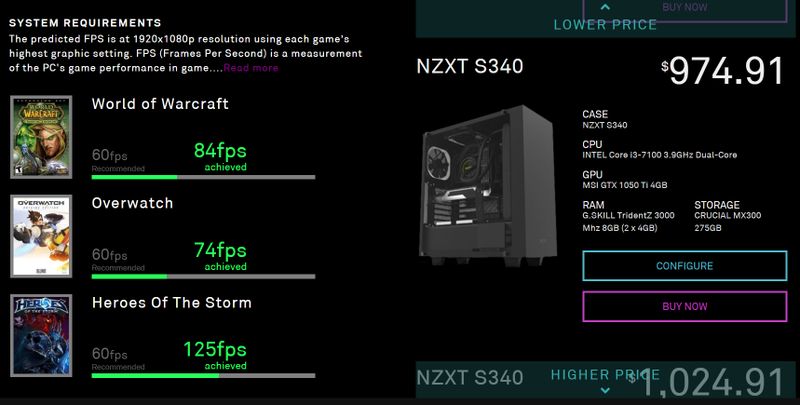Click the CRUCIAL MX300 storage spec
Viewport: 800px width, 405px height.
[x=728, y=221]
